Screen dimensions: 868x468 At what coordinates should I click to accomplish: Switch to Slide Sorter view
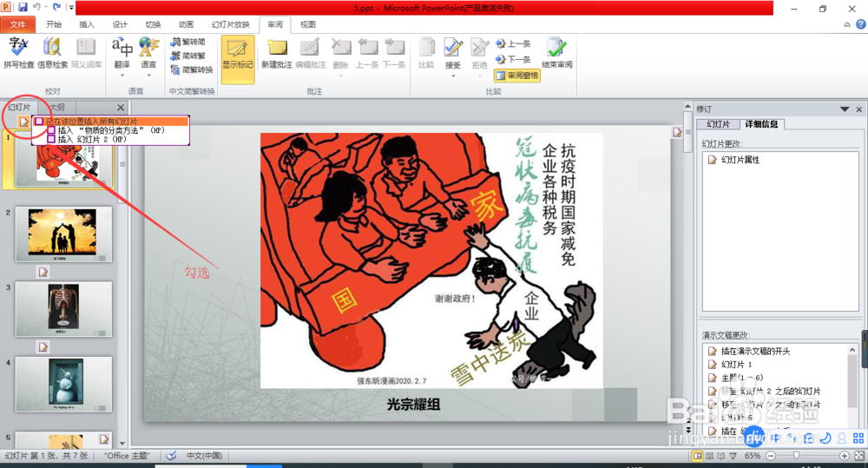click(710, 456)
